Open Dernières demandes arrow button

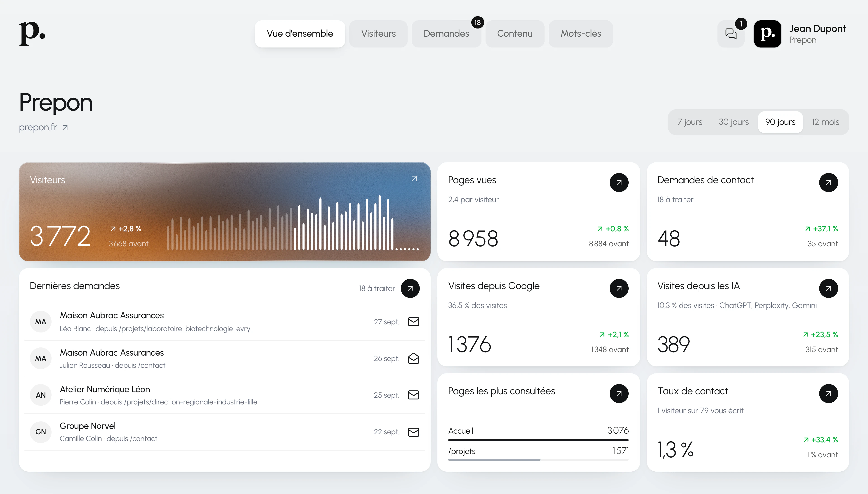coord(410,288)
